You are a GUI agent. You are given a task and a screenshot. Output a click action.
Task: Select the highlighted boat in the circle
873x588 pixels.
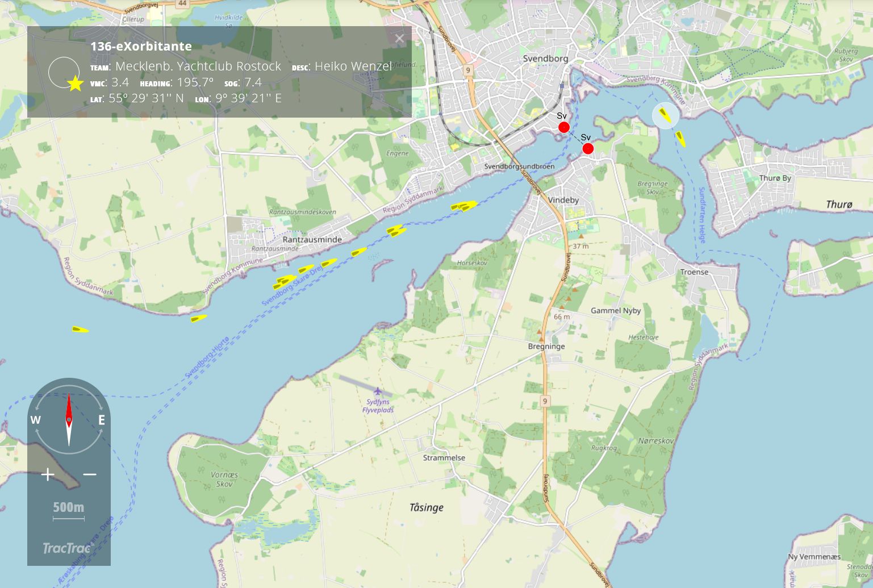[x=666, y=115]
